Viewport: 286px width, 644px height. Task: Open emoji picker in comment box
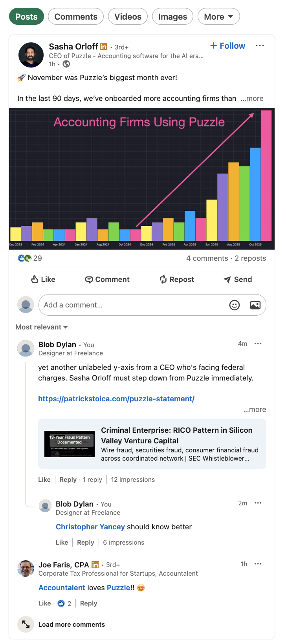point(235,305)
